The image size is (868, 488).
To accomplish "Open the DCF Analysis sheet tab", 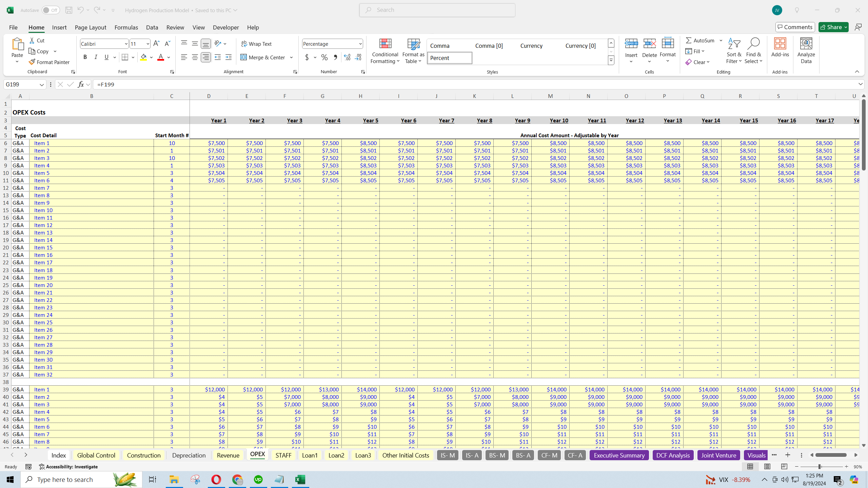I will [673, 455].
